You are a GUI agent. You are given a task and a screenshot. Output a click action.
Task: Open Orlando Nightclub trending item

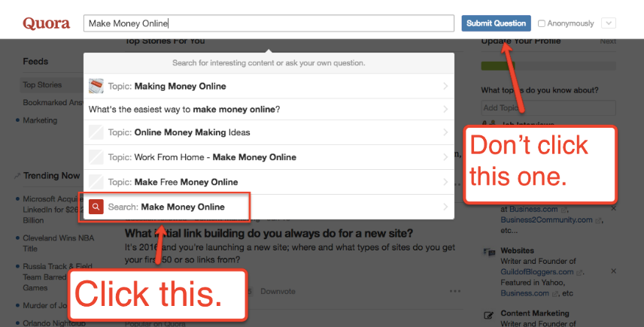point(54,323)
